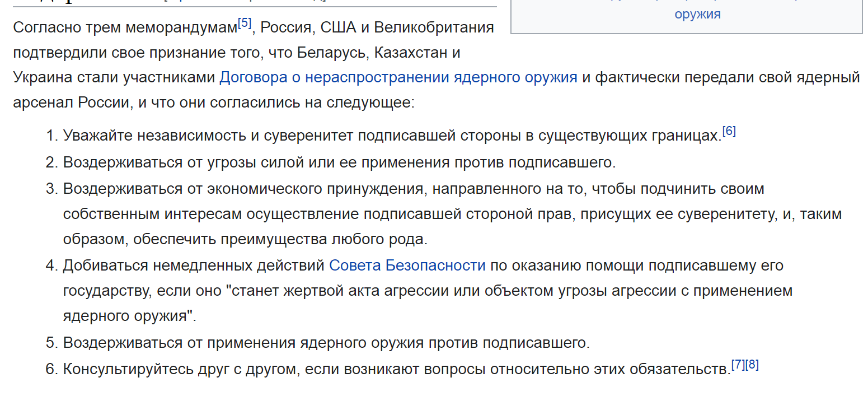Open Договора о нераспространении ядерного оружия link
The width and height of the screenshot is (868, 396).
pos(398,77)
